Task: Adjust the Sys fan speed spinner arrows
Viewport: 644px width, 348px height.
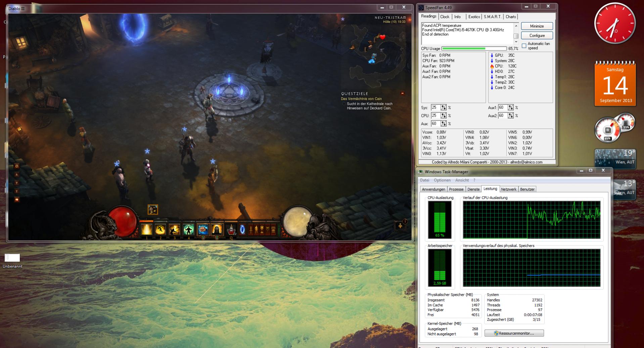Action: click(x=444, y=107)
